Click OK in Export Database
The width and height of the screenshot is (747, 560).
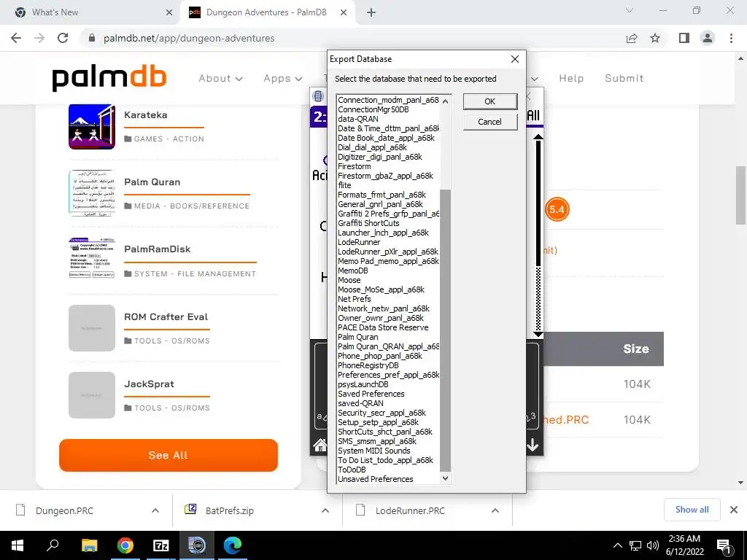tap(489, 101)
